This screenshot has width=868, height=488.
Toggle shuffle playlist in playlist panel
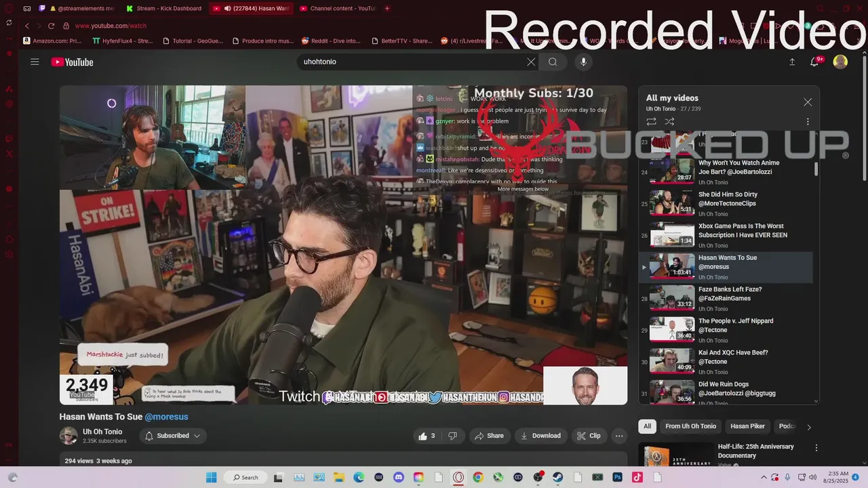click(669, 122)
